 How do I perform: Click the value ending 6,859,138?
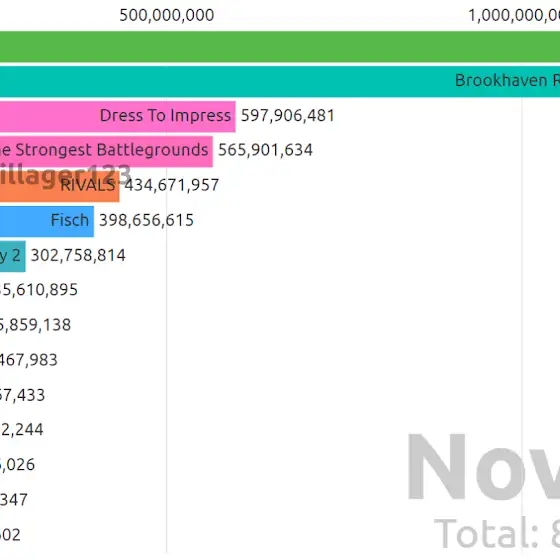tap(35, 325)
